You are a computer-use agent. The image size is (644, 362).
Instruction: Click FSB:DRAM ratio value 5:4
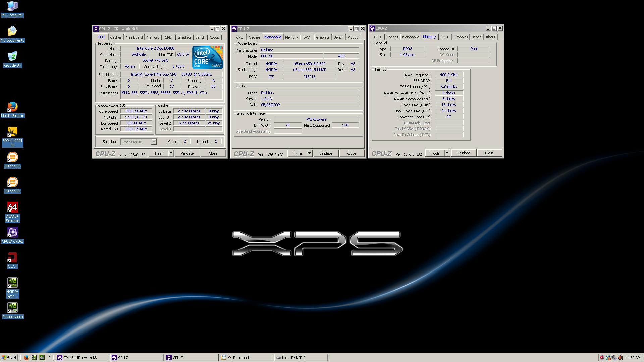coord(449,81)
